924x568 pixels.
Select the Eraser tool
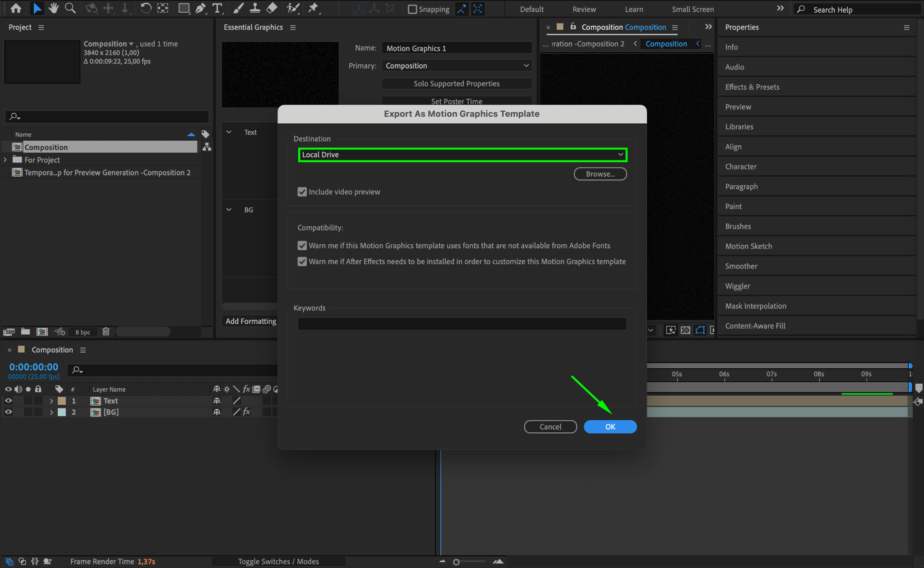point(272,8)
